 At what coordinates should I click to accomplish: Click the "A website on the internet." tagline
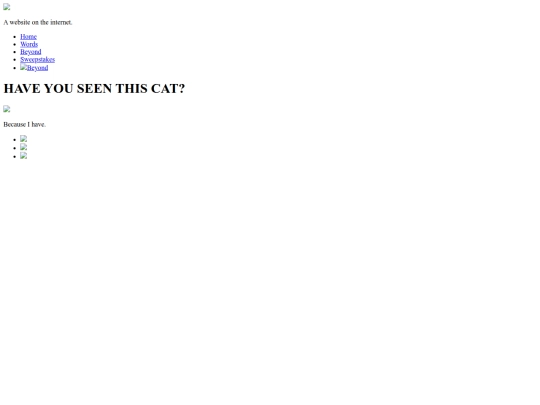(38, 22)
